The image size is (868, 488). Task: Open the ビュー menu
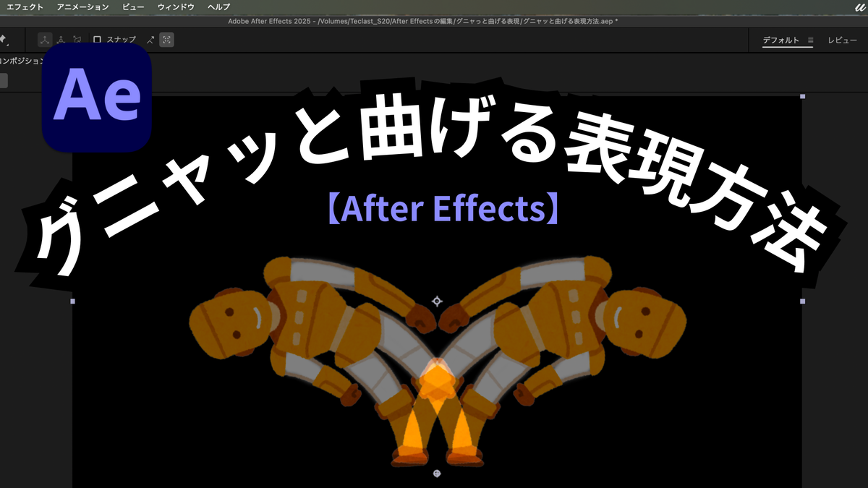(x=133, y=7)
